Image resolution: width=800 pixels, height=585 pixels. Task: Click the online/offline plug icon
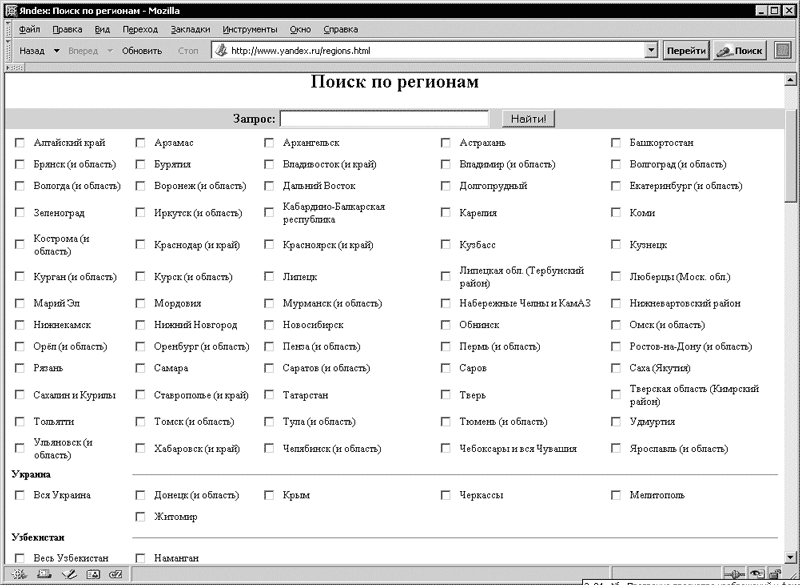click(x=735, y=574)
